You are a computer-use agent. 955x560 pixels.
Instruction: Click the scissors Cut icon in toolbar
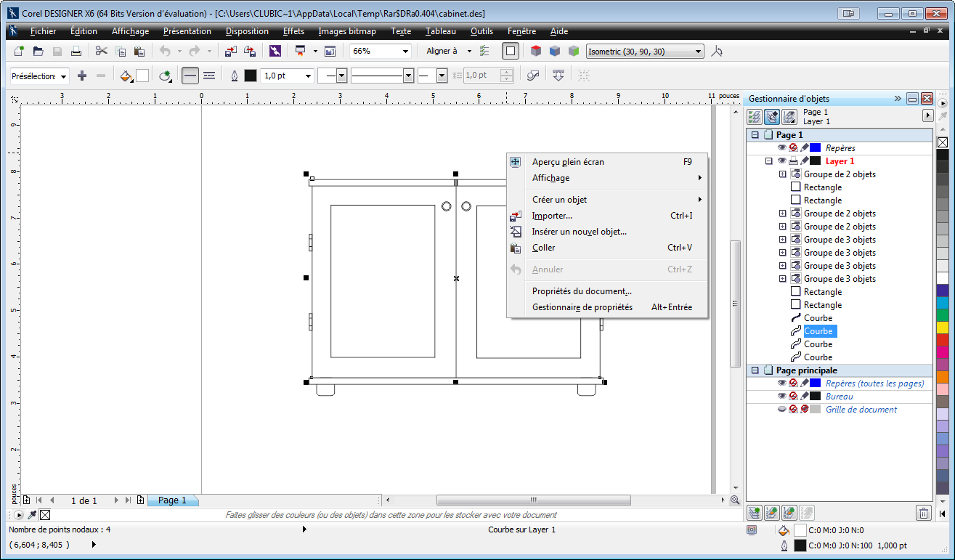pyautogui.click(x=101, y=52)
